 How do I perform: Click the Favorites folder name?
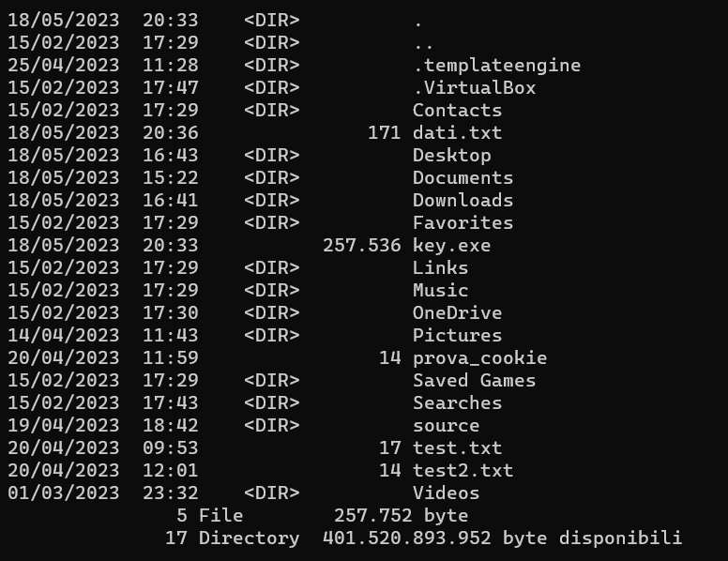coord(463,223)
